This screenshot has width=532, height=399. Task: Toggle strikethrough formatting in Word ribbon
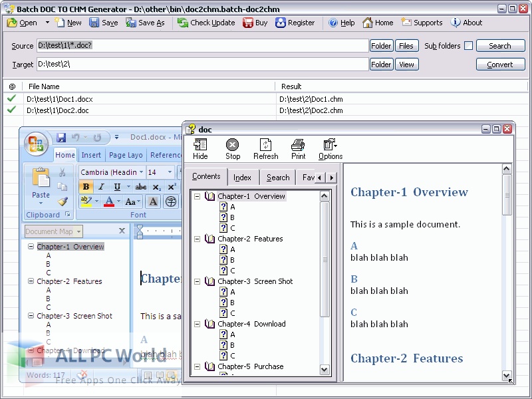click(x=141, y=187)
